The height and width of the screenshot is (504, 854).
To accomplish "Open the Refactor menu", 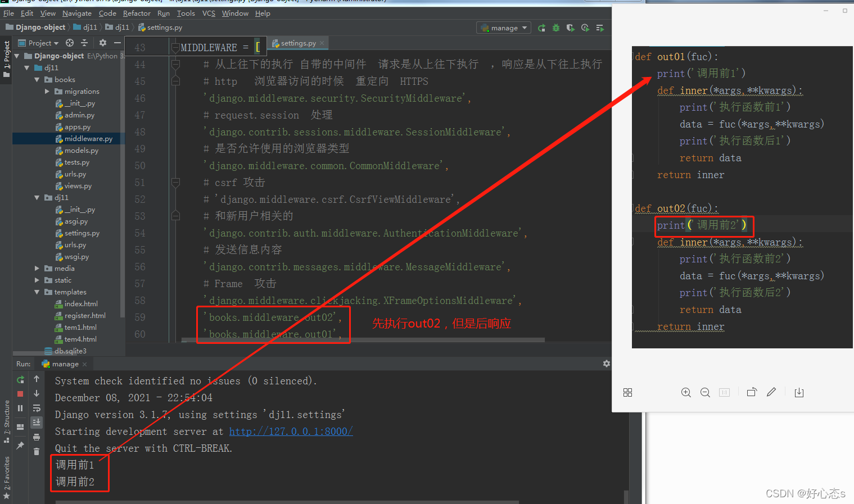I will (137, 13).
